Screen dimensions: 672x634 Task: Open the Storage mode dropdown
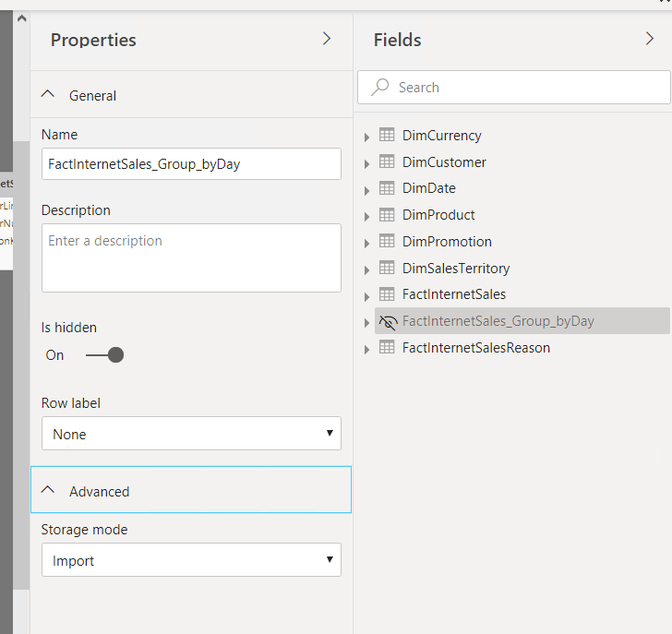(x=191, y=560)
